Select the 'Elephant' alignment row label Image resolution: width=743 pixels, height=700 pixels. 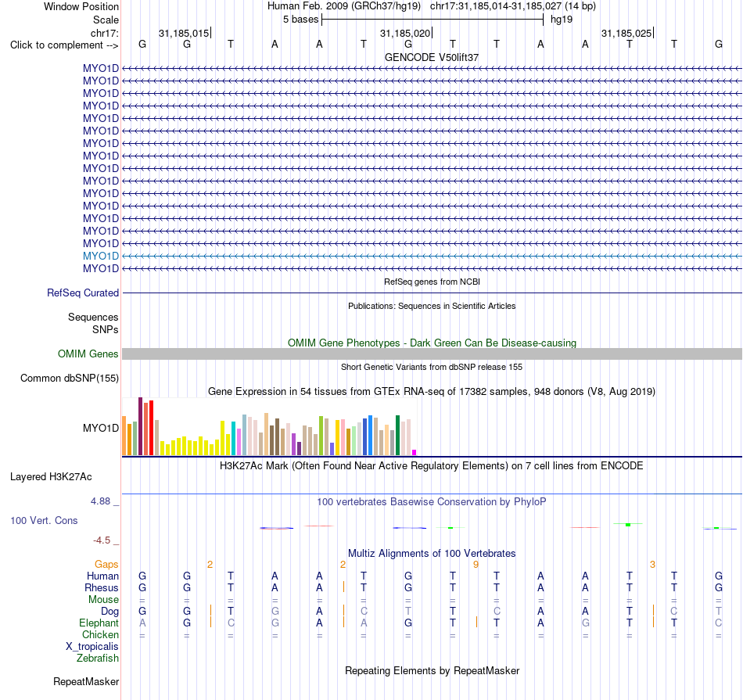(99, 623)
